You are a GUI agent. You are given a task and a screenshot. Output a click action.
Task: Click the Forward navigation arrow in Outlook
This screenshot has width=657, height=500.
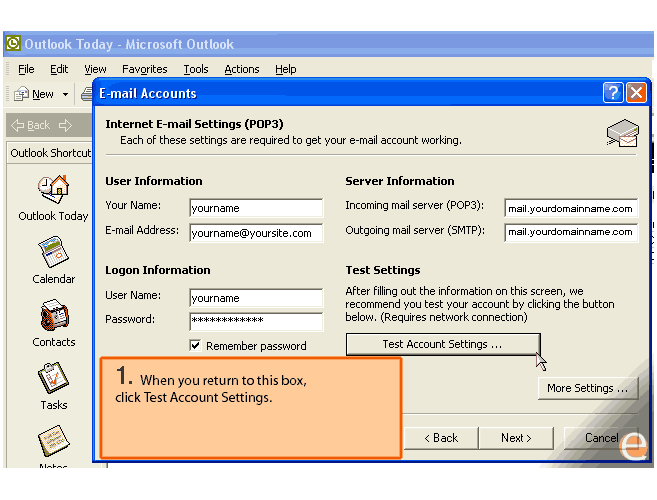point(65,125)
